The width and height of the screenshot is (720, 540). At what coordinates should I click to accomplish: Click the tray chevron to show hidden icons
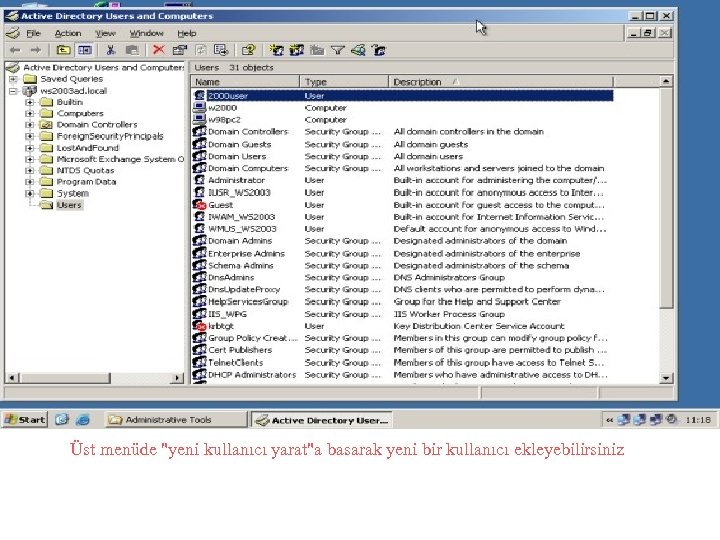[610, 420]
